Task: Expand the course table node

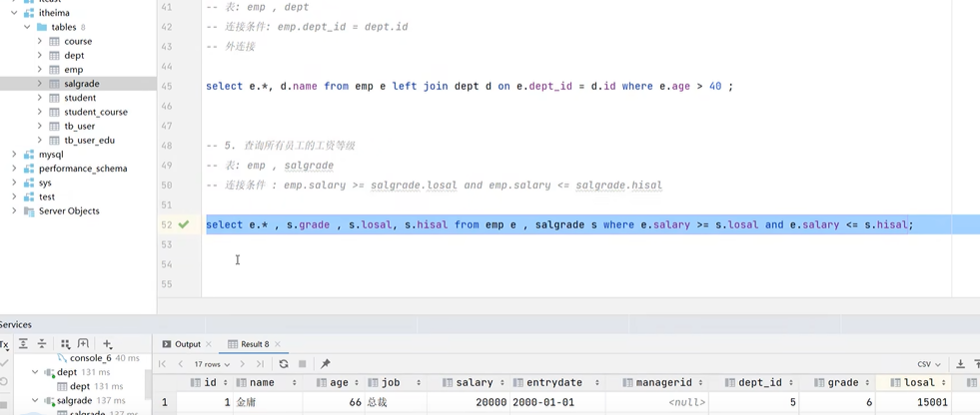Action: [x=39, y=41]
